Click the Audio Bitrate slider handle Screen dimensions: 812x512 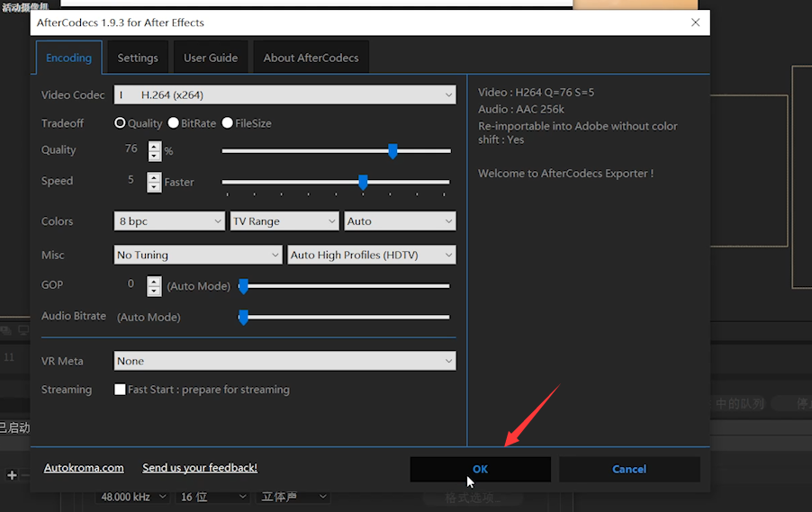pos(243,317)
